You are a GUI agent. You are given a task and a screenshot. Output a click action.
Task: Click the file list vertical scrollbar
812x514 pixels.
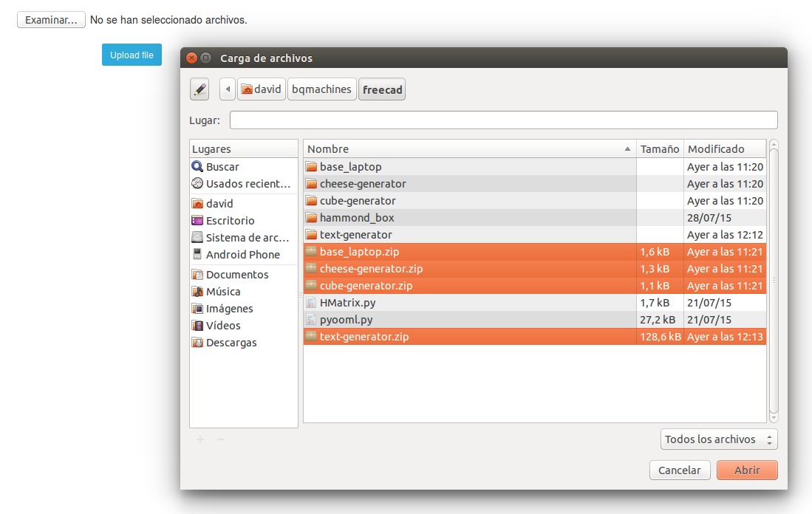[774, 281]
